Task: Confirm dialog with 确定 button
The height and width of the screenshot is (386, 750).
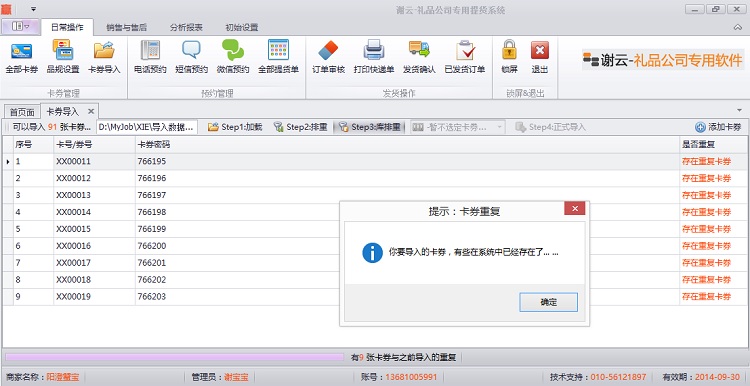Action: (x=549, y=302)
